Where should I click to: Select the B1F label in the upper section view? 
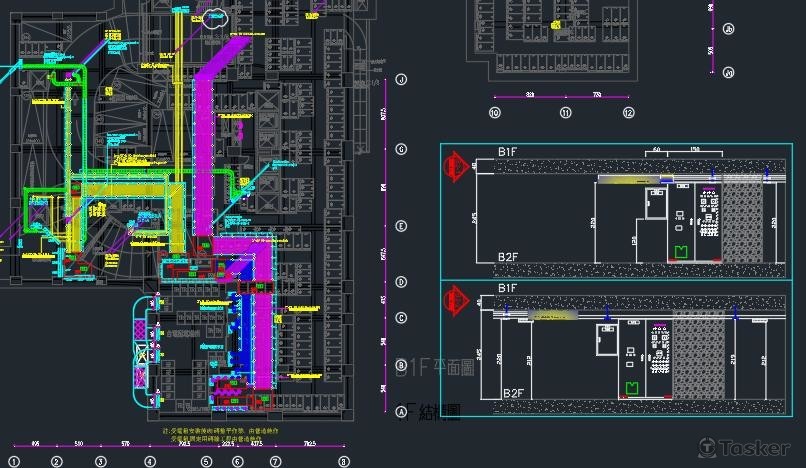coord(508,152)
